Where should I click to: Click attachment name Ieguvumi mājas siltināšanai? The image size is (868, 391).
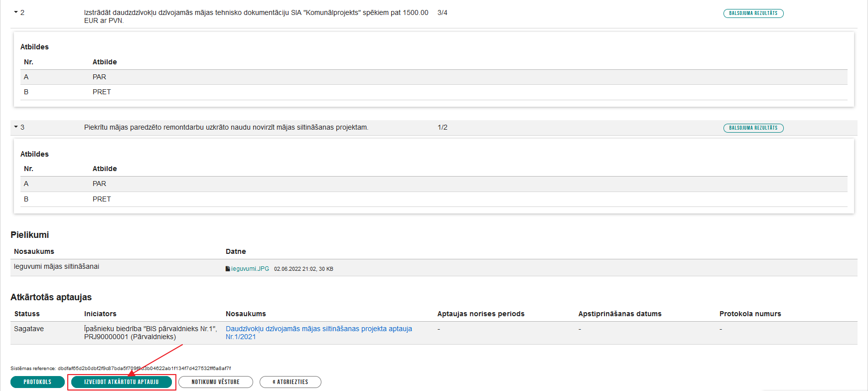[x=56, y=267]
